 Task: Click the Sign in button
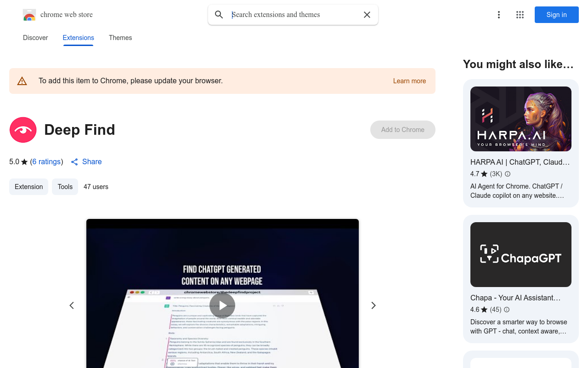(x=557, y=15)
